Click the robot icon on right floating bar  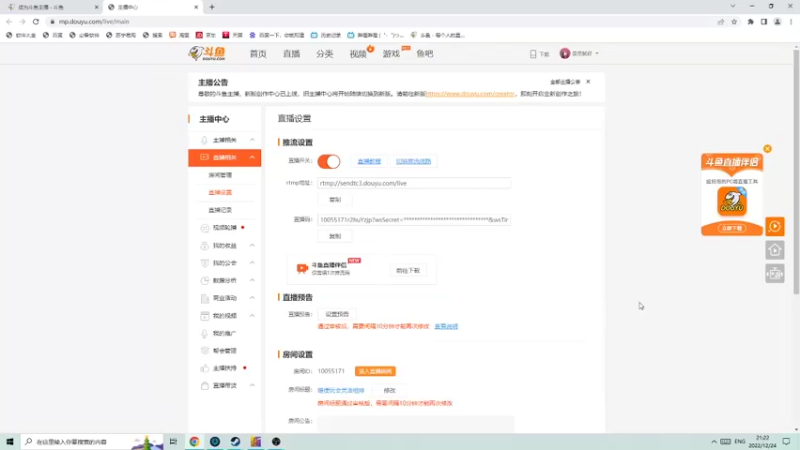(x=774, y=274)
